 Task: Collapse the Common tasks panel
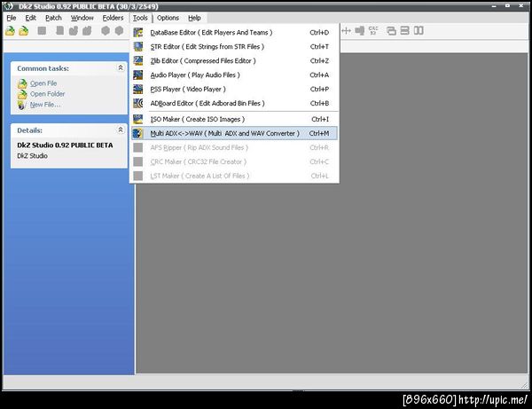click(121, 68)
